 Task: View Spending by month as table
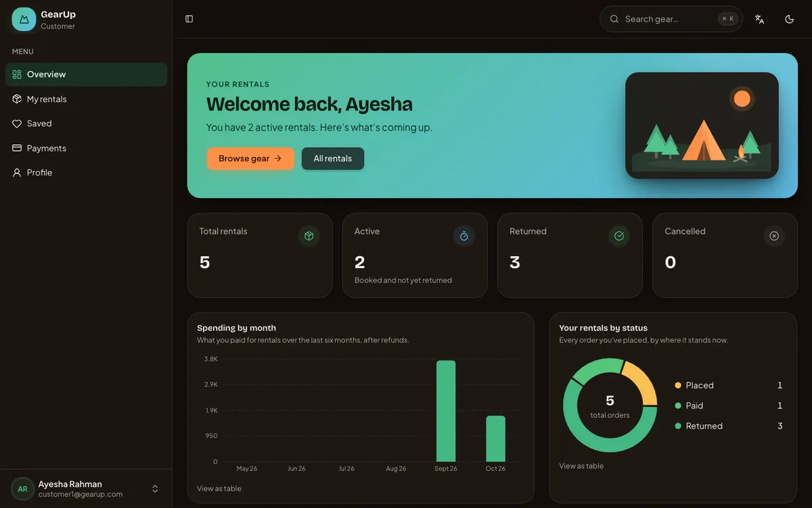(x=219, y=488)
